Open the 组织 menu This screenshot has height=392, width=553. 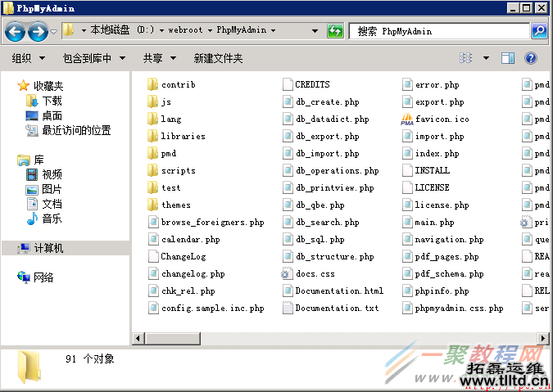tap(28, 58)
